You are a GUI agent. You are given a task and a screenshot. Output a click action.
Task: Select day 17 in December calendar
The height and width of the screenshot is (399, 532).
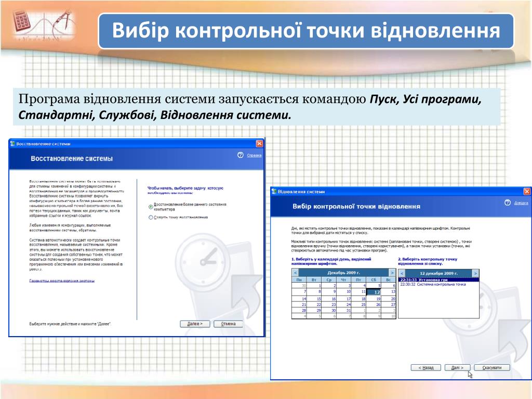pyautogui.click(x=344, y=299)
